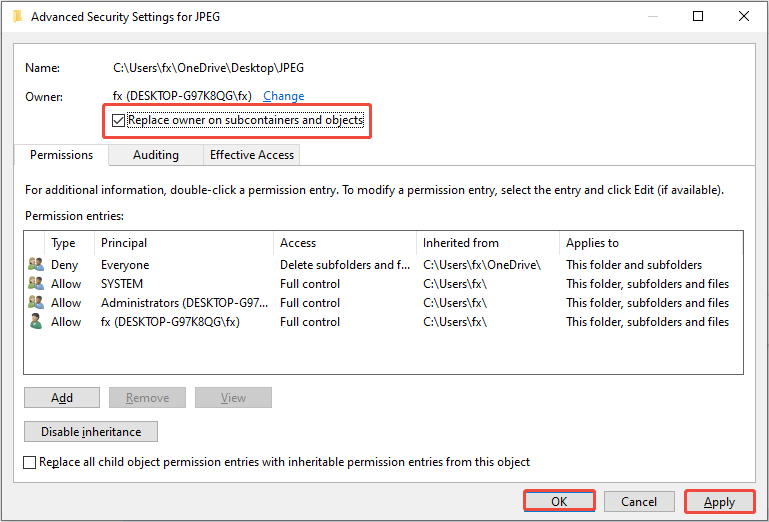Image resolution: width=769 pixels, height=522 pixels.
Task: Click the View button
Action: coord(233,397)
